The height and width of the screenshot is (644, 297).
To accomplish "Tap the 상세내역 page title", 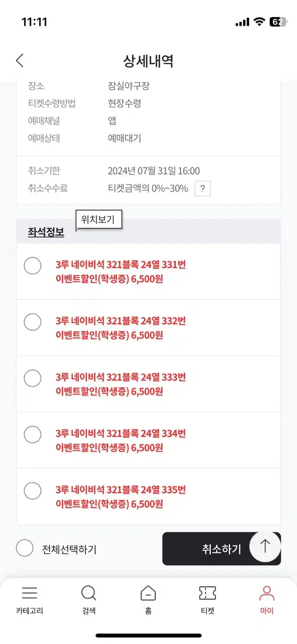I will (x=148, y=61).
